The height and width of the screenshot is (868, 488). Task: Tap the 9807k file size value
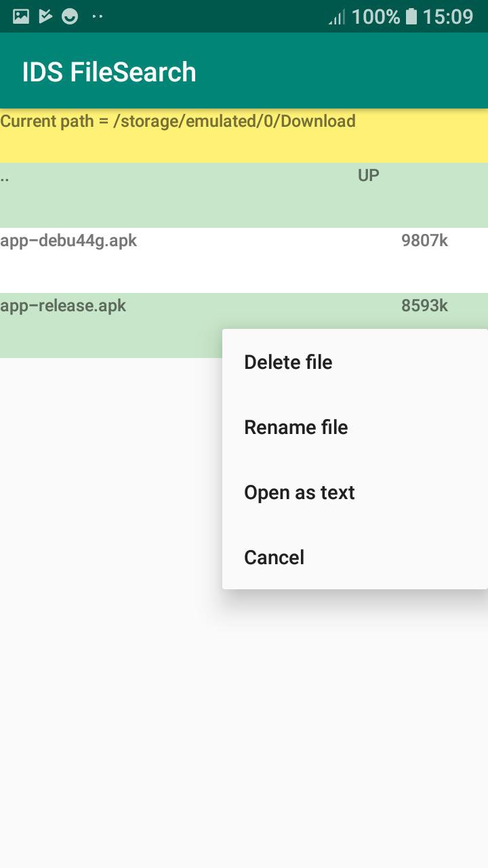coord(424,241)
